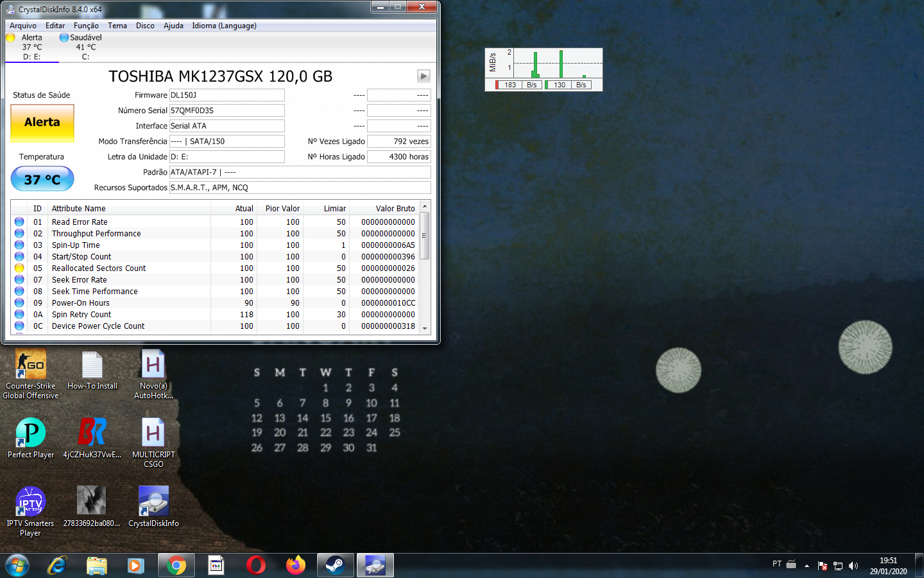This screenshot has height=578, width=924.
Task: Click the SMART list scroll-up arrow
Action: [425, 206]
